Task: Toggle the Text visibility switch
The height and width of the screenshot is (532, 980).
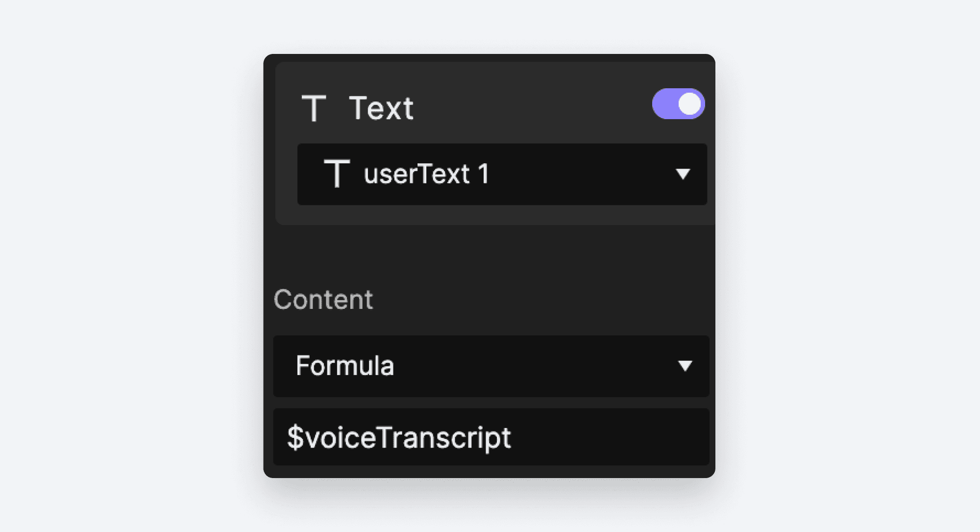Action: [x=679, y=103]
